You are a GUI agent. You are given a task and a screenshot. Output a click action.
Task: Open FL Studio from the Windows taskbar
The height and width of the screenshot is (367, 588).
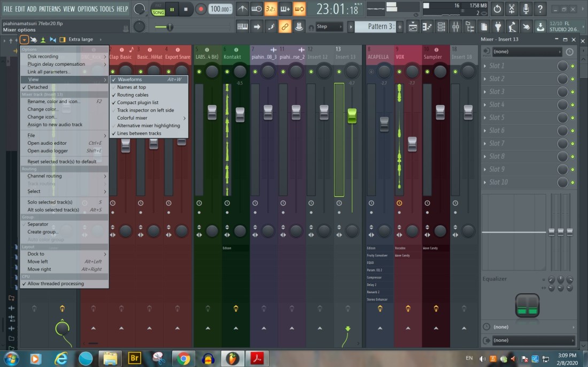click(x=233, y=358)
